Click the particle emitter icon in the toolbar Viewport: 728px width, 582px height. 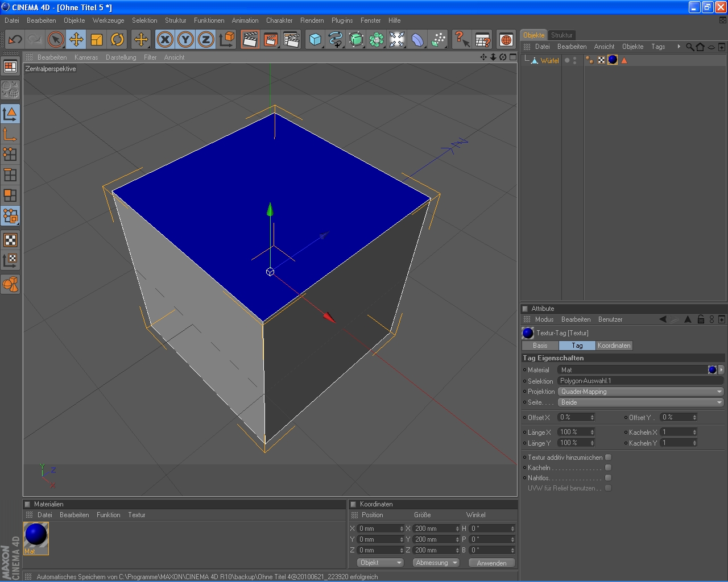click(438, 39)
